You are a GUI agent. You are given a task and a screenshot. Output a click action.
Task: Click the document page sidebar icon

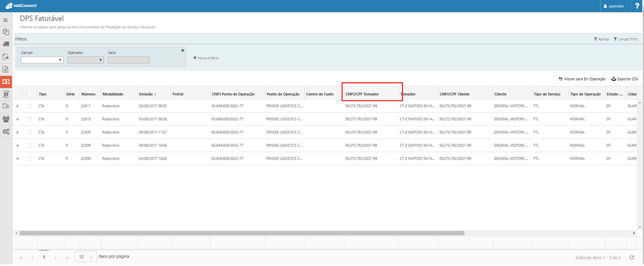pyautogui.click(x=6, y=69)
